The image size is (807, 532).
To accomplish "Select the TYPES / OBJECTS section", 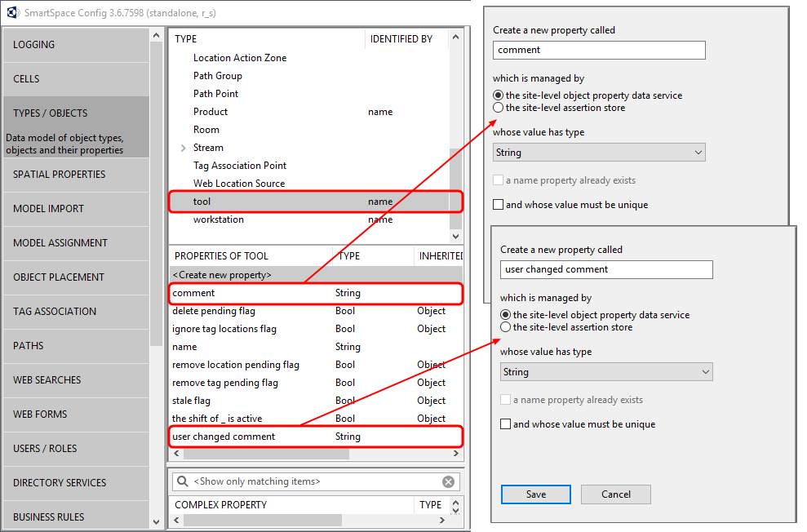I will (76, 126).
